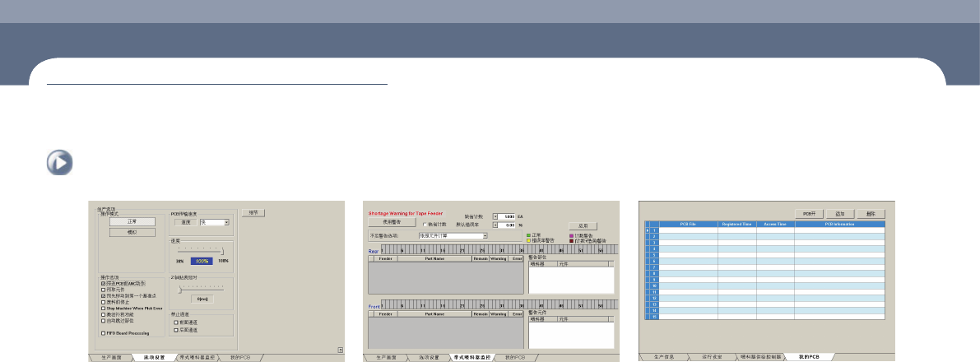This screenshot has height=362, width=980.
Task: Adjust the Z轴贴装延时 slider
Action: pos(201,289)
